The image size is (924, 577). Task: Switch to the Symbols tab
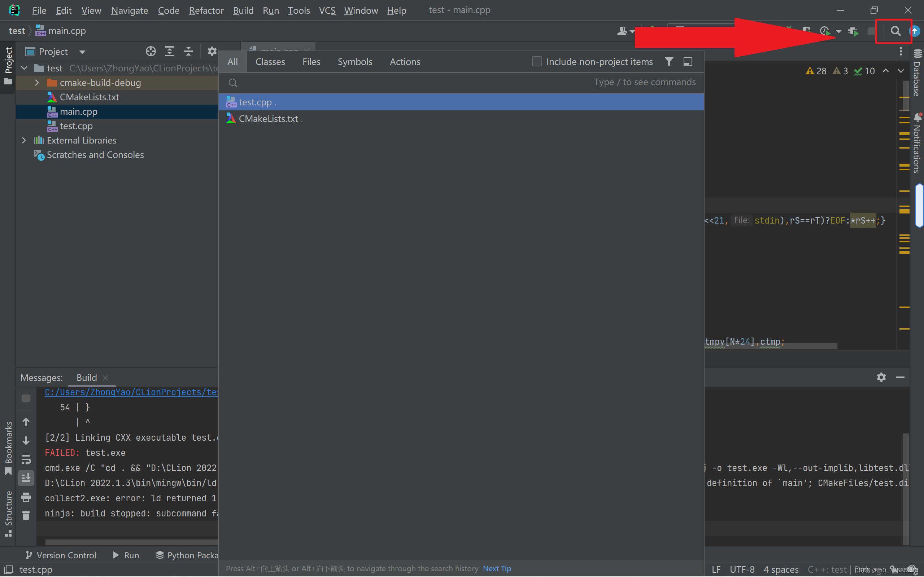(x=355, y=62)
